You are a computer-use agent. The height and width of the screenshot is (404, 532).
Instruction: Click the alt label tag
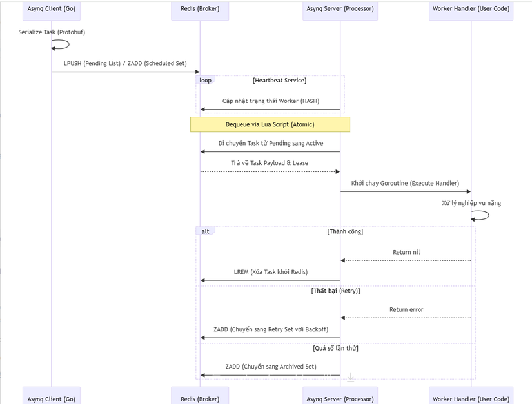pyautogui.click(x=205, y=231)
